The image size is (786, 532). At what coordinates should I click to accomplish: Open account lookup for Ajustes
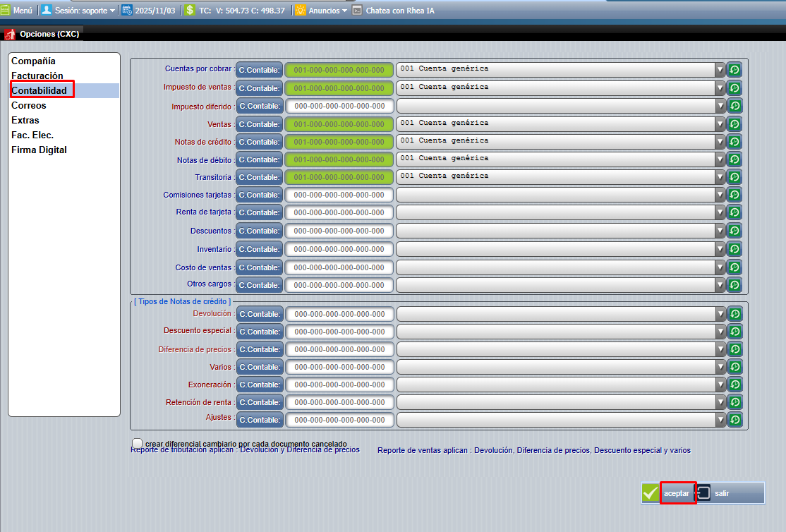734,419
